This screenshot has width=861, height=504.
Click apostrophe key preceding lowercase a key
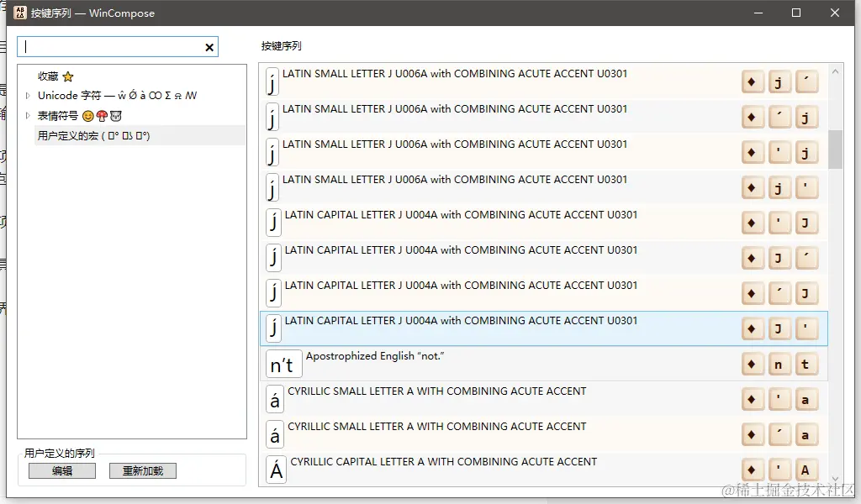779,399
